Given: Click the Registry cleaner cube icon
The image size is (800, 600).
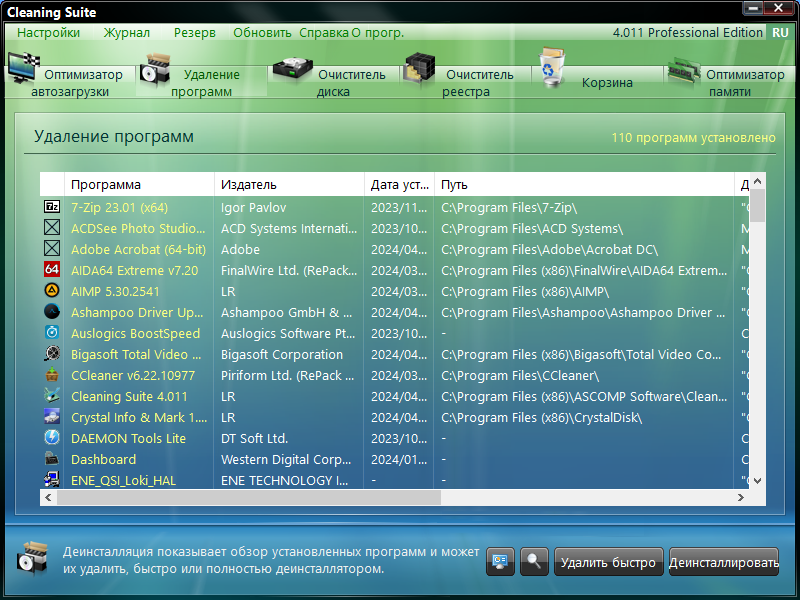Looking at the screenshot, I should (419, 68).
